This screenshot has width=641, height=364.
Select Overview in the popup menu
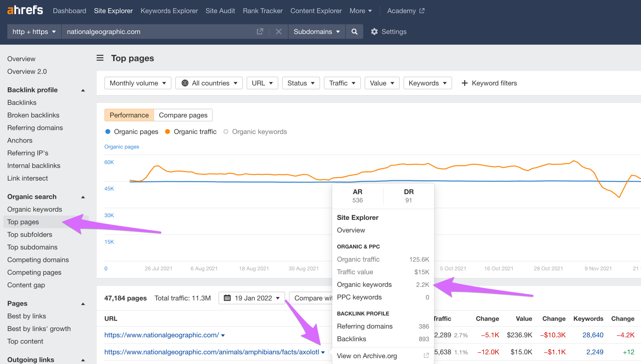coord(351,230)
